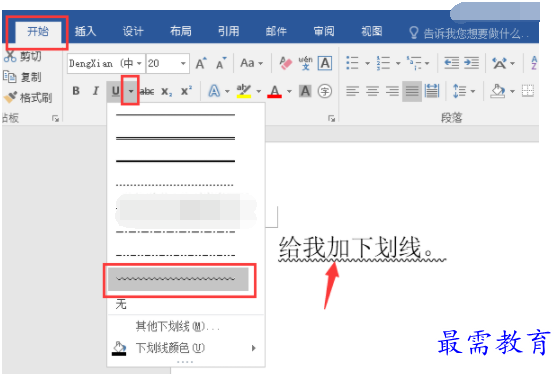The image size is (559, 374).
Task: Open the font dialog launcher
Action: (x=332, y=118)
